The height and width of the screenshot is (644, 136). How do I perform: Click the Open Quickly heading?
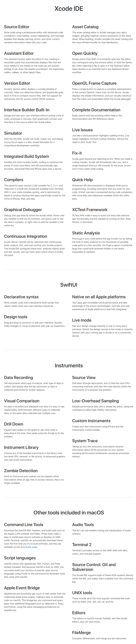click(x=85, y=53)
